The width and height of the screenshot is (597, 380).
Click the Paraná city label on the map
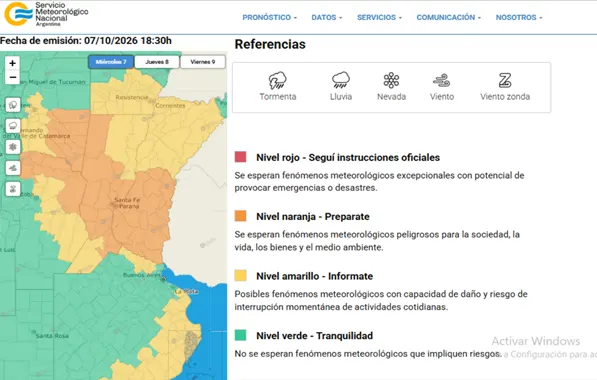(129, 206)
